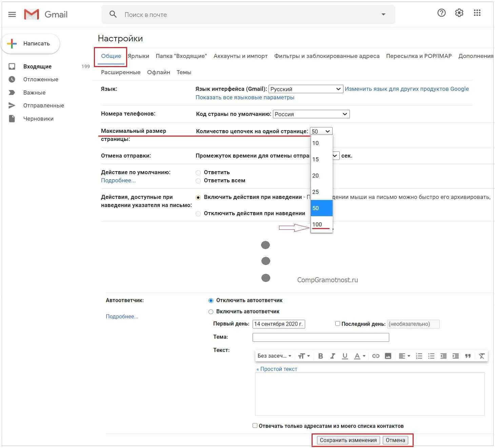Open the "Показать все языковые параметры" link
Screen dimensions: 495x448
(x=245, y=97)
